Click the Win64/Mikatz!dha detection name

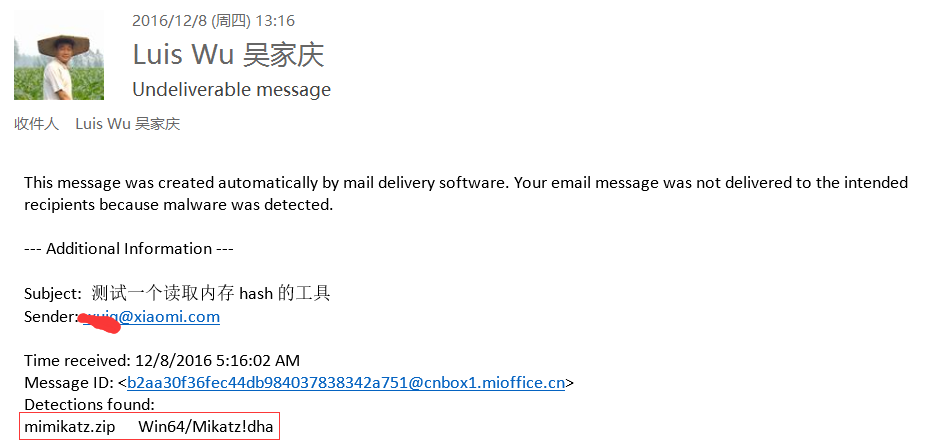pos(206,427)
